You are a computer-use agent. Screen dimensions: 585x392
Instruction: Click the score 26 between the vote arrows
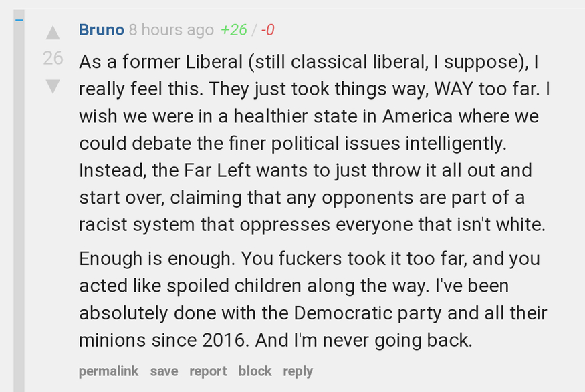tap(53, 59)
